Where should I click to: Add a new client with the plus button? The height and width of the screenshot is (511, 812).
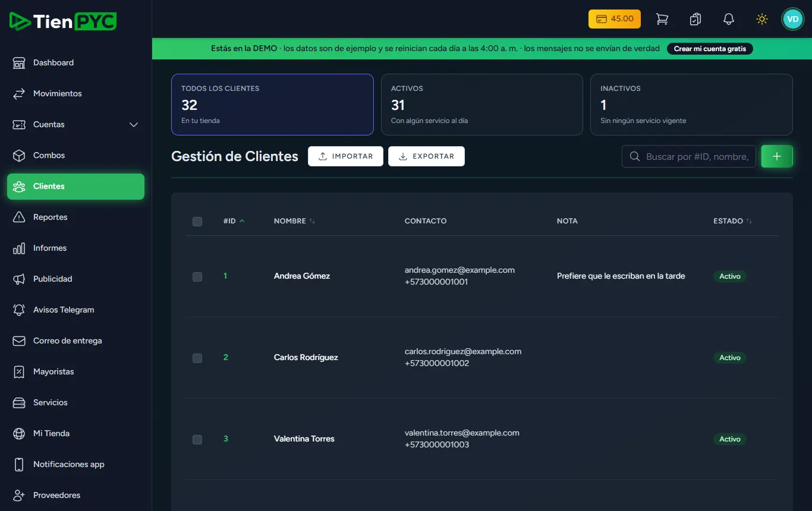coord(777,156)
